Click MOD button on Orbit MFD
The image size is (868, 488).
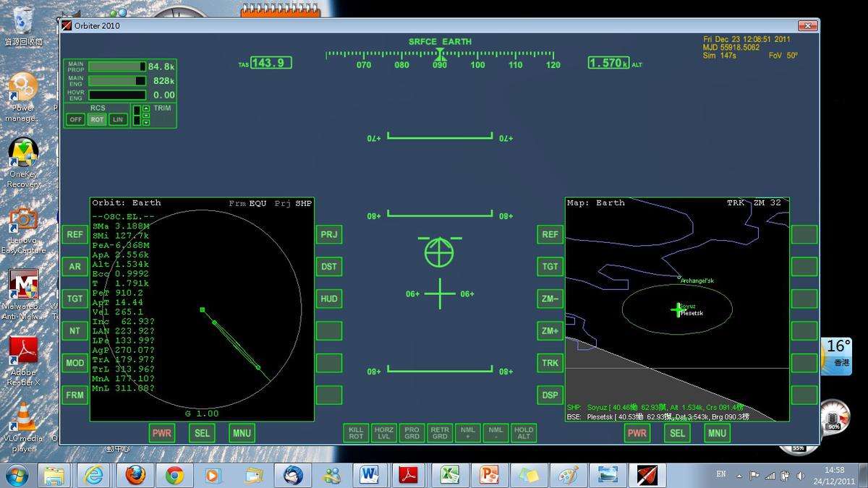coord(75,363)
